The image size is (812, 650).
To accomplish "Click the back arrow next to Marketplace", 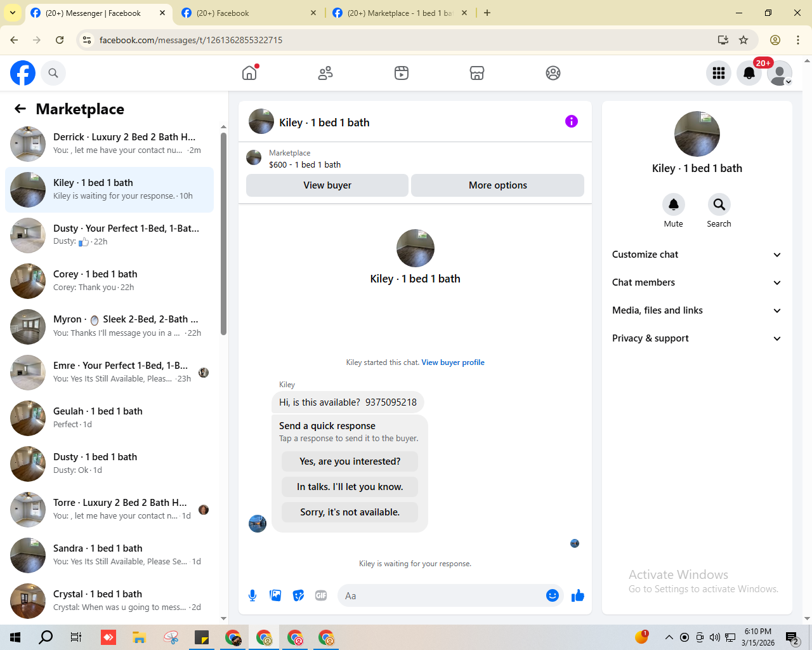I will (20, 109).
